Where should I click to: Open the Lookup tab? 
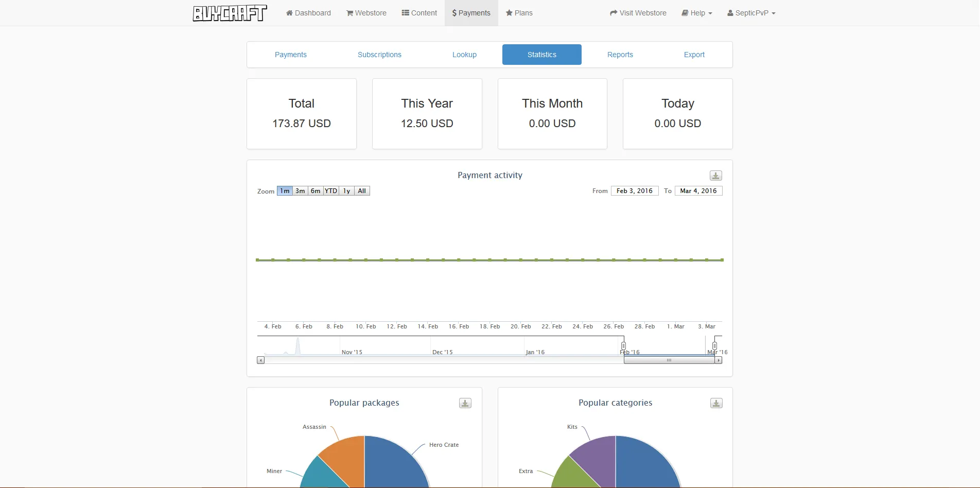coord(465,55)
